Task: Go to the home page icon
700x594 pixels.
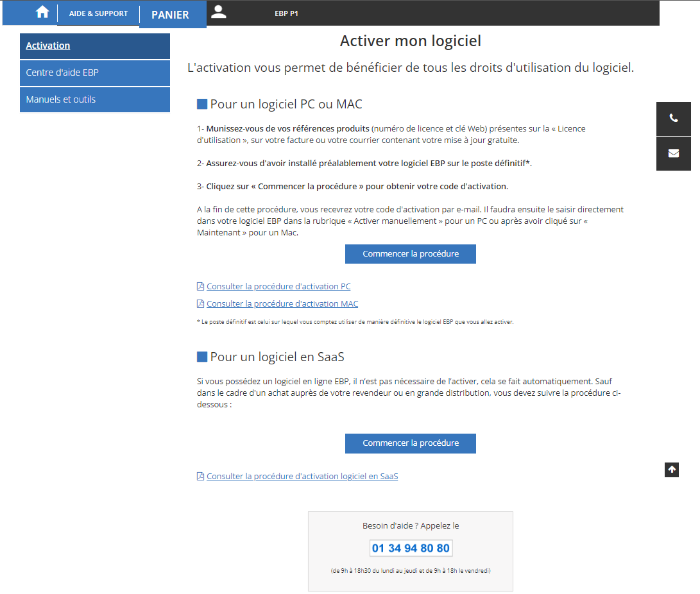Action: click(x=42, y=12)
